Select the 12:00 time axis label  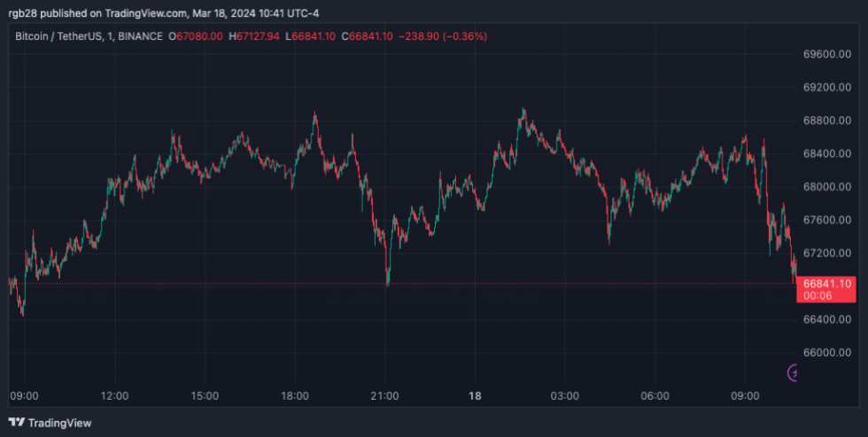114,395
